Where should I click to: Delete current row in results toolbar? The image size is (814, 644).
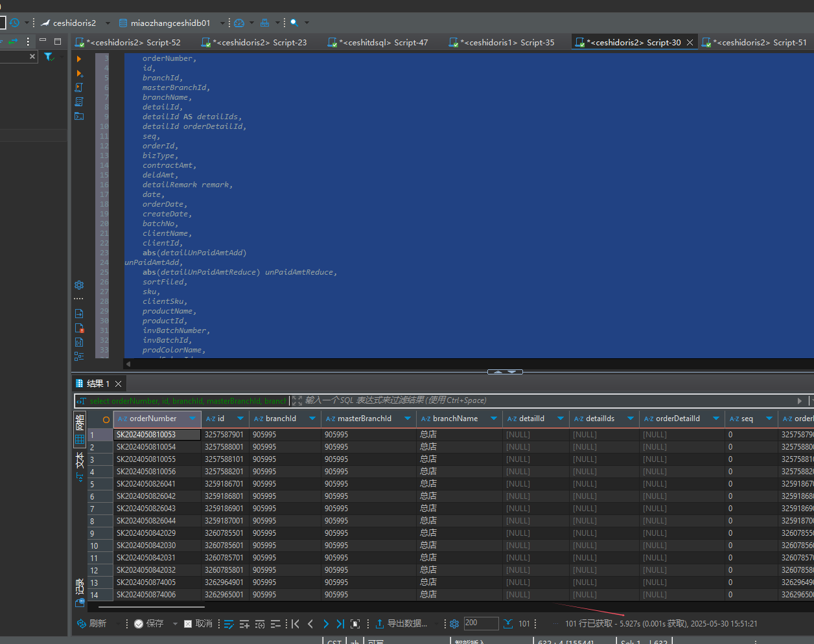click(275, 624)
